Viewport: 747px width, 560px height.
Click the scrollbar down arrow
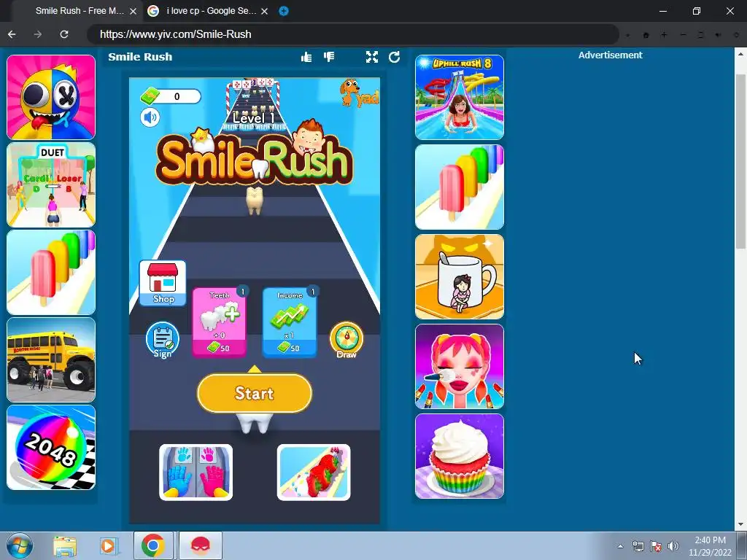[741, 525]
